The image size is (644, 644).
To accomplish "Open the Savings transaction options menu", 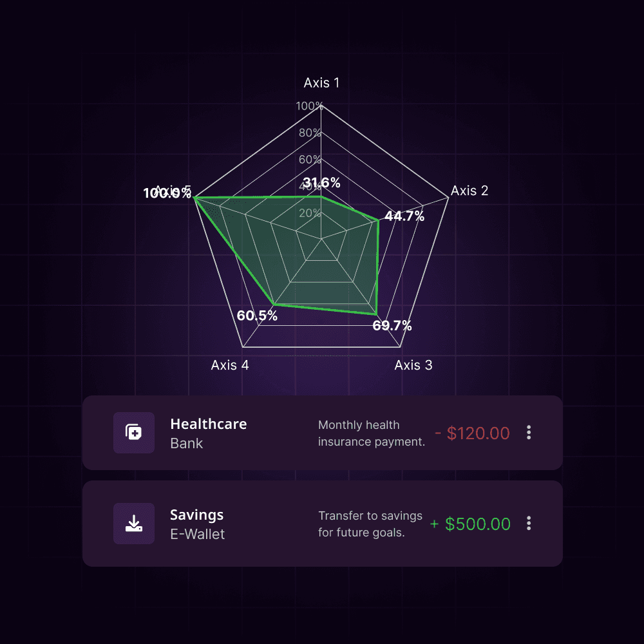I will tap(528, 524).
